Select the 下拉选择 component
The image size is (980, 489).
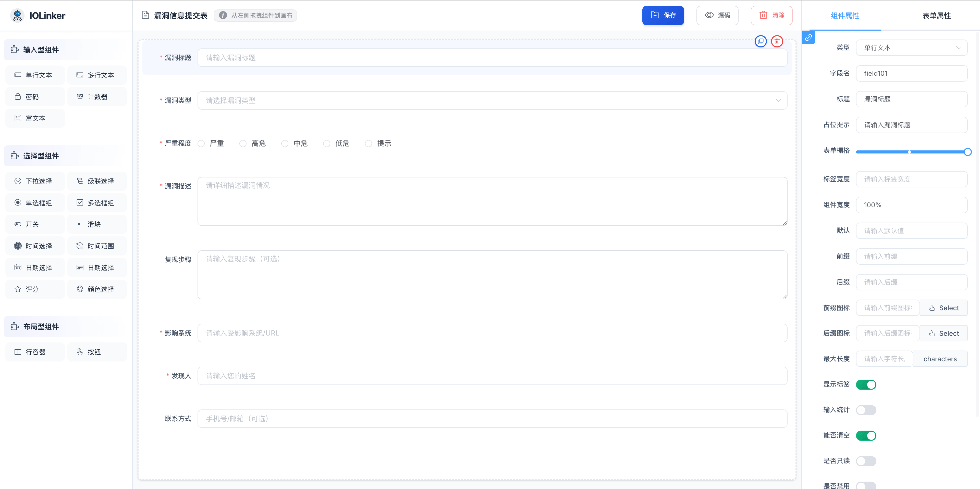tap(35, 181)
